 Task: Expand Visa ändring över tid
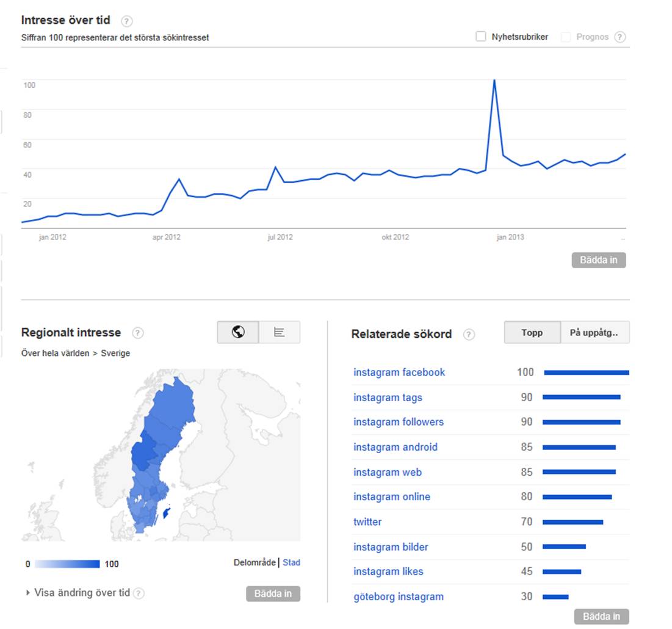78,592
